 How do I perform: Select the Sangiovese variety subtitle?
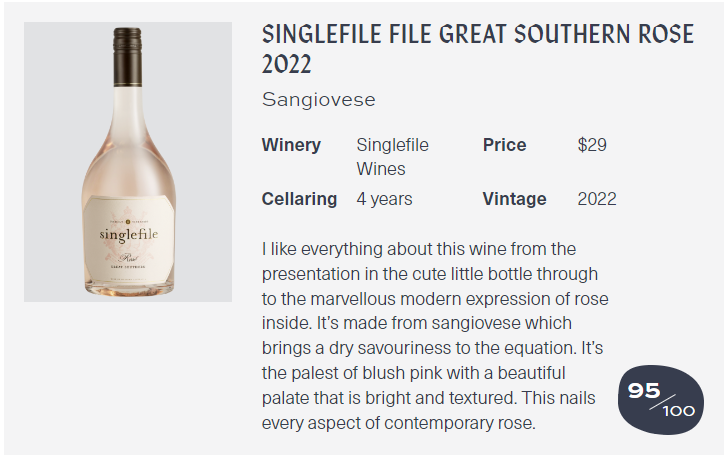(319, 100)
